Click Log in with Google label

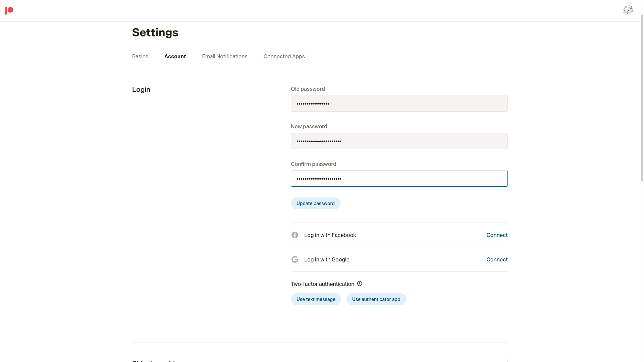[x=326, y=259]
